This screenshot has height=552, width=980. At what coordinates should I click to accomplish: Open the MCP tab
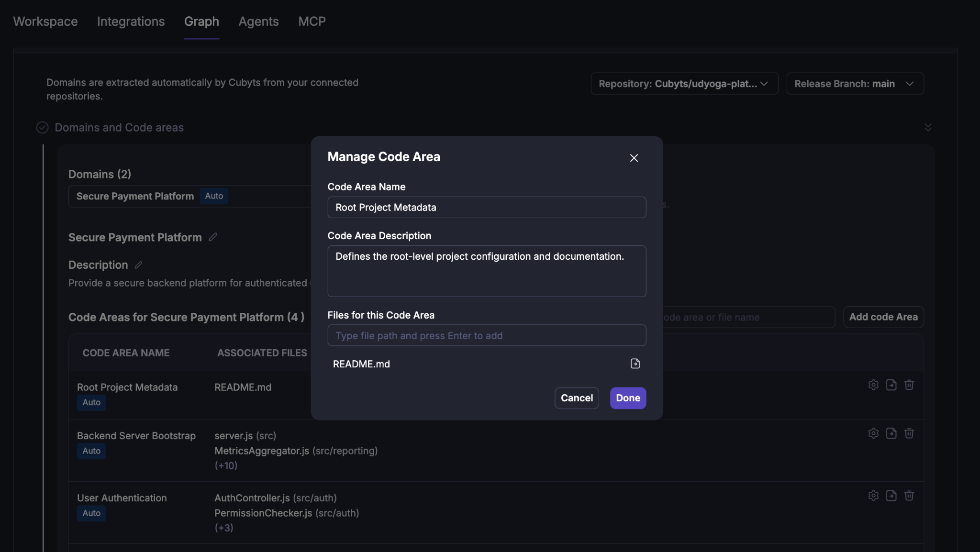(312, 22)
